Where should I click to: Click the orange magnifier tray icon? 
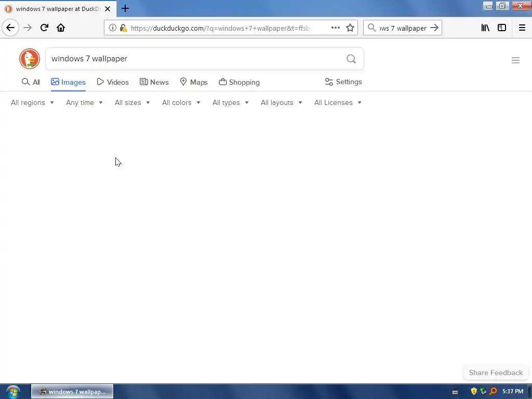(493, 392)
